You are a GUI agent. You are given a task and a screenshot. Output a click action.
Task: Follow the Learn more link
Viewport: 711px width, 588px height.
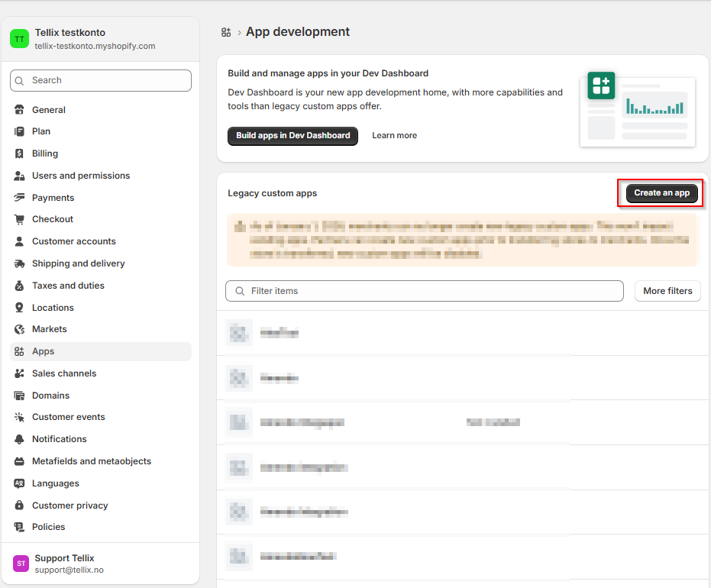point(394,136)
